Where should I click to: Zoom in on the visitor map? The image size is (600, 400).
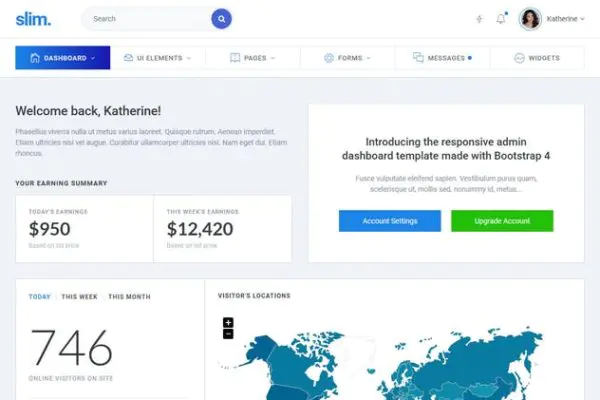(228, 322)
